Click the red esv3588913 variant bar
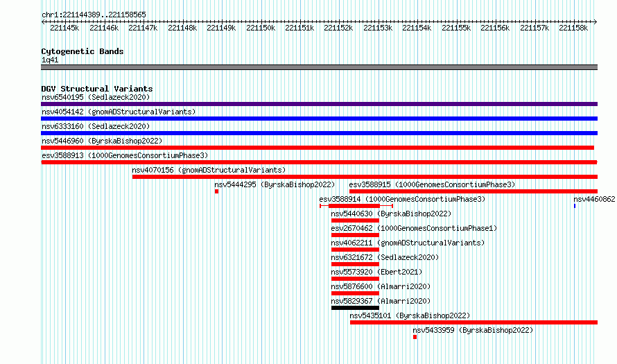The height and width of the screenshot is (364, 617). coord(319,162)
